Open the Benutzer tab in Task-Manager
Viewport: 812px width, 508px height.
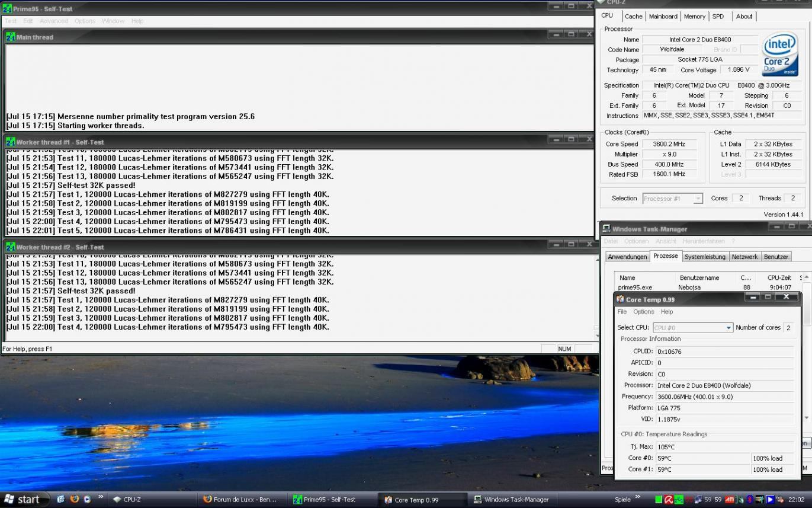pos(776,257)
